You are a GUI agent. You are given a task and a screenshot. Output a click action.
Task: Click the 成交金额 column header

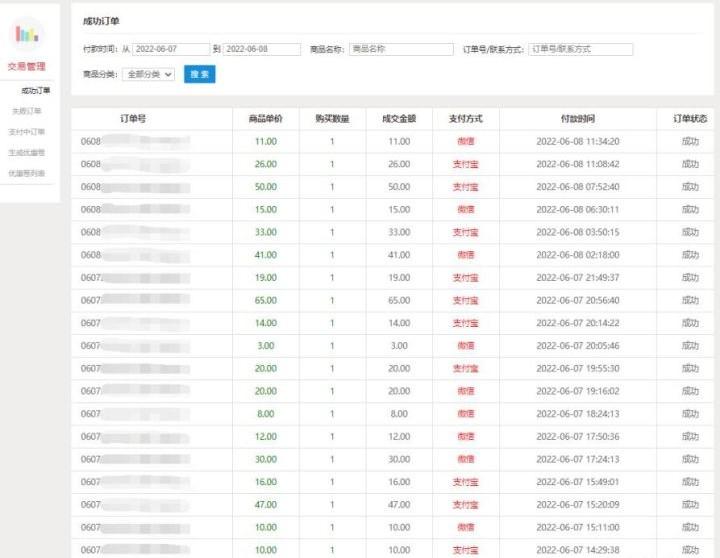coord(399,118)
